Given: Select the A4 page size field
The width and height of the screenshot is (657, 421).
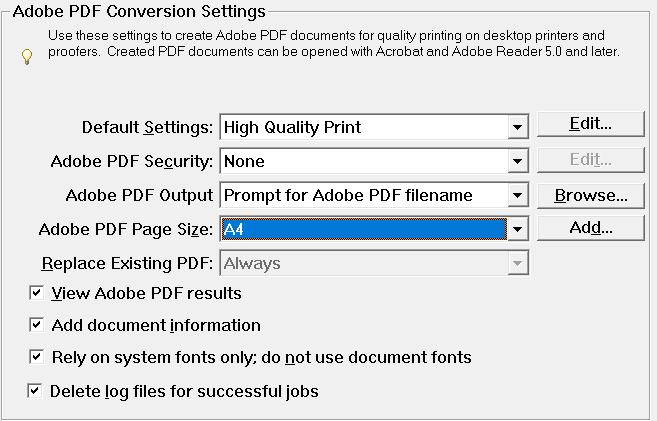Looking at the screenshot, I should [362, 229].
